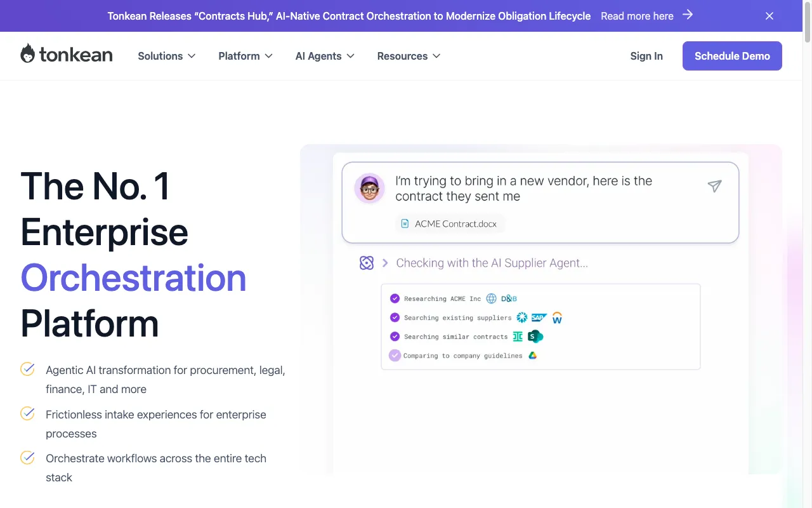The image size is (812, 508).
Task: Click the user avatar in chat box
Action: click(369, 188)
